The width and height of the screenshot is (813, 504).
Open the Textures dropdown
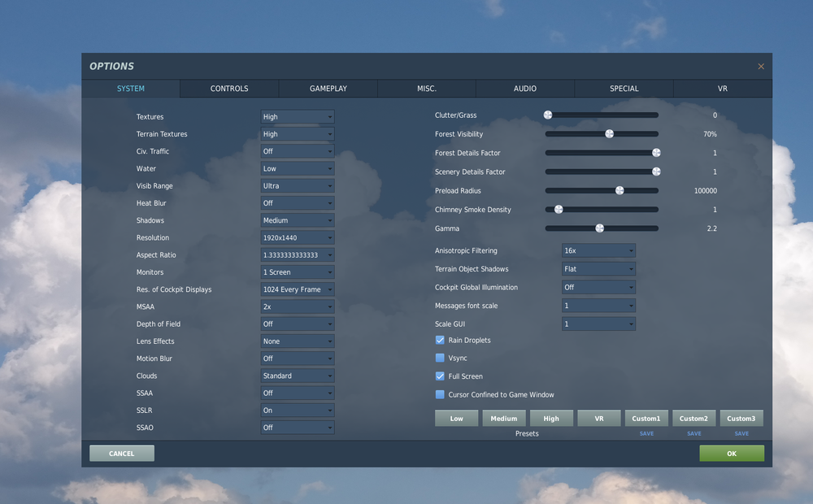point(297,117)
